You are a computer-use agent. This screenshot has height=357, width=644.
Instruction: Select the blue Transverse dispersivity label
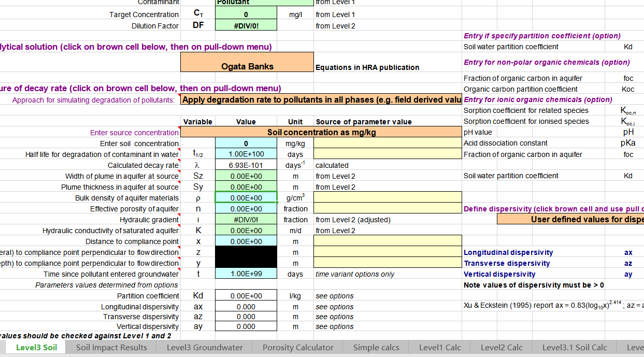pyautogui.click(x=507, y=263)
